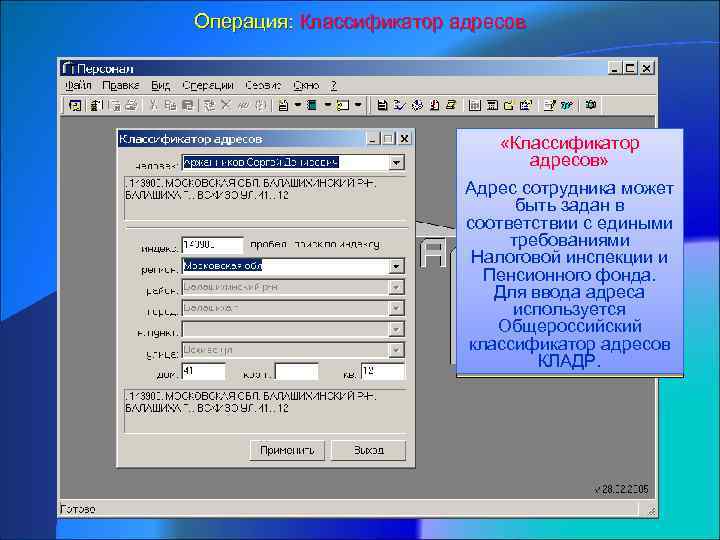This screenshot has width=720, height=540.
Task: Expand the город dropdown arrow
Action: click(396, 308)
